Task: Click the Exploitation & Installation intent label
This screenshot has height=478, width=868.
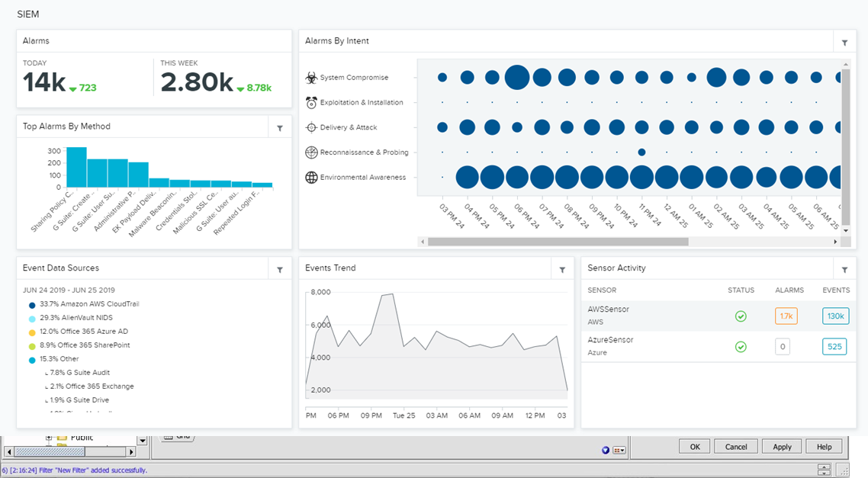Action: tap(362, 102)
